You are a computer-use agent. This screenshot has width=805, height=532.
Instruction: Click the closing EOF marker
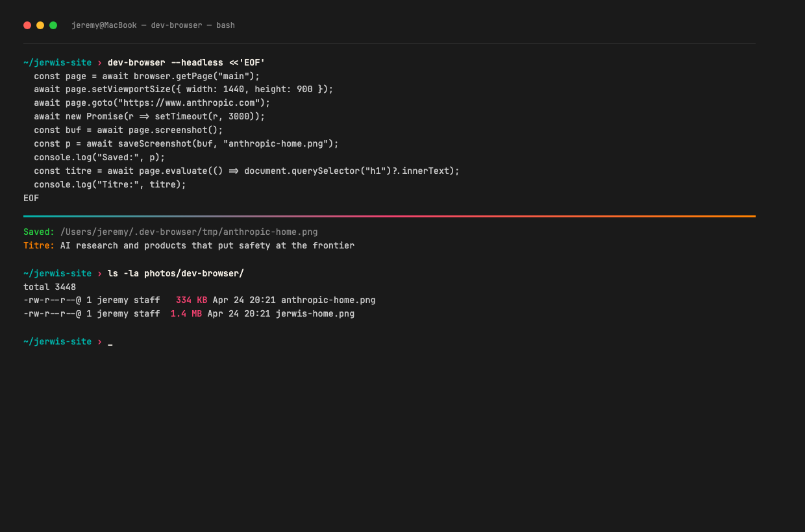point(31,199)
